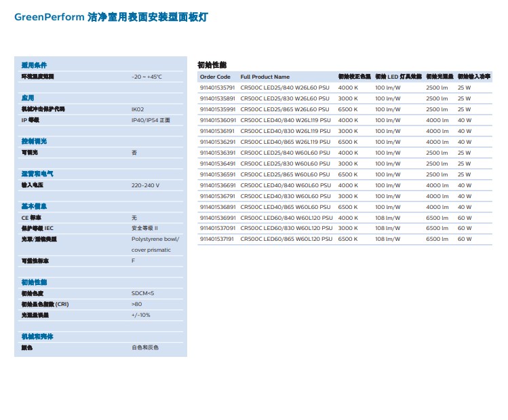
Task: Click the 'CE 标志' row label
Action: (31, 218)
